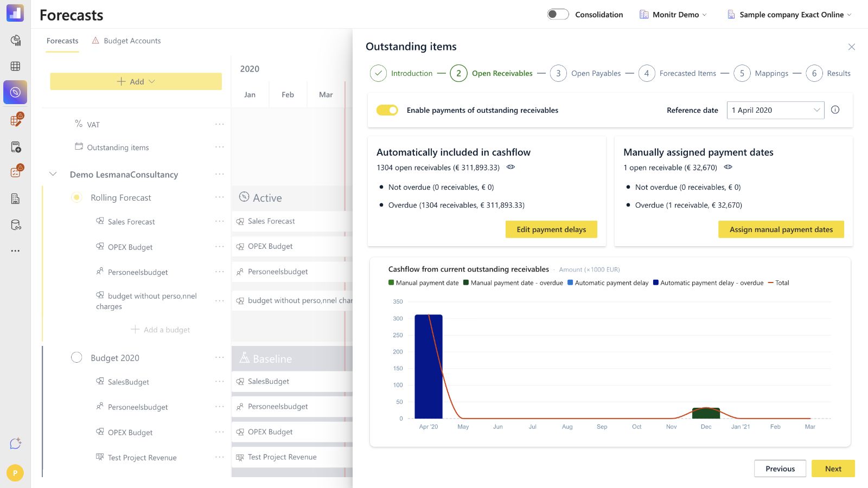
Task: Select the Budget 2020 radio button
Action: (x=76, y=357)
